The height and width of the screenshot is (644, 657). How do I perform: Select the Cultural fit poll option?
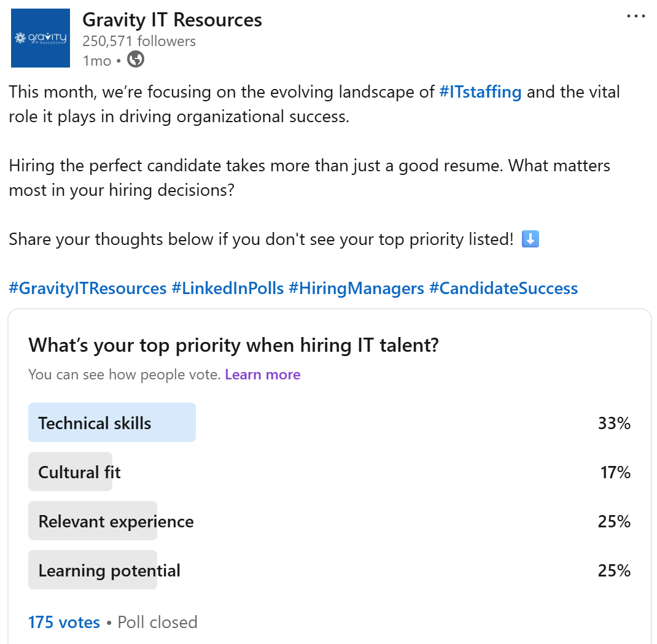(329, 471)
